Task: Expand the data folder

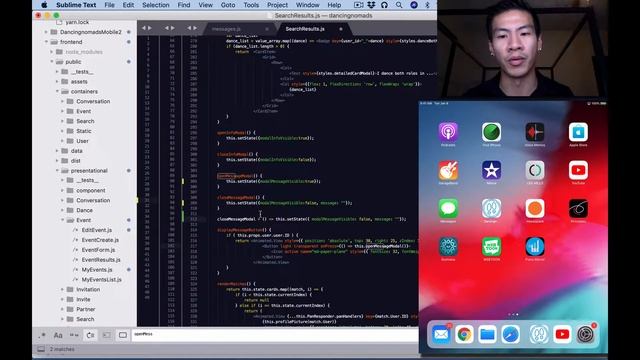Action: pos(57,151)
